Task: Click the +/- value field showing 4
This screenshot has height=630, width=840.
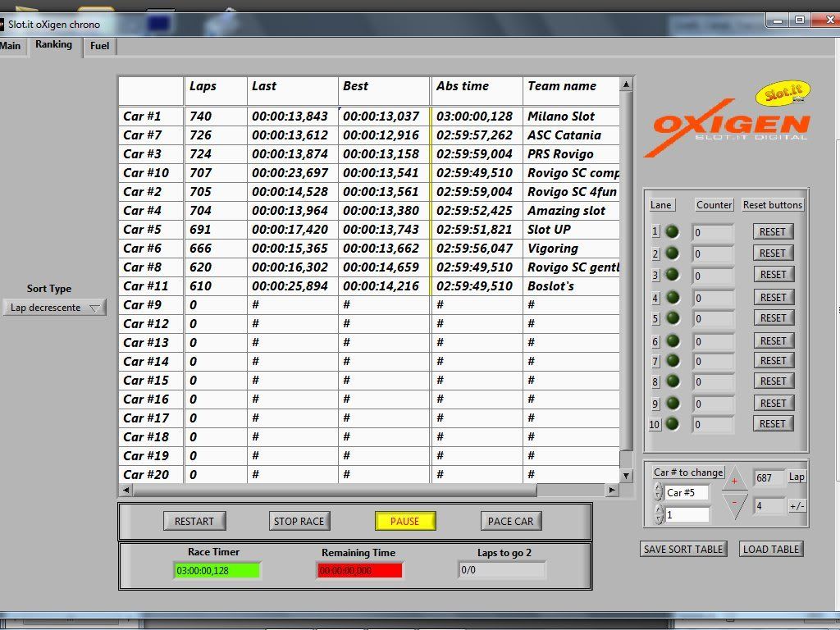Action: coord(769,505)
